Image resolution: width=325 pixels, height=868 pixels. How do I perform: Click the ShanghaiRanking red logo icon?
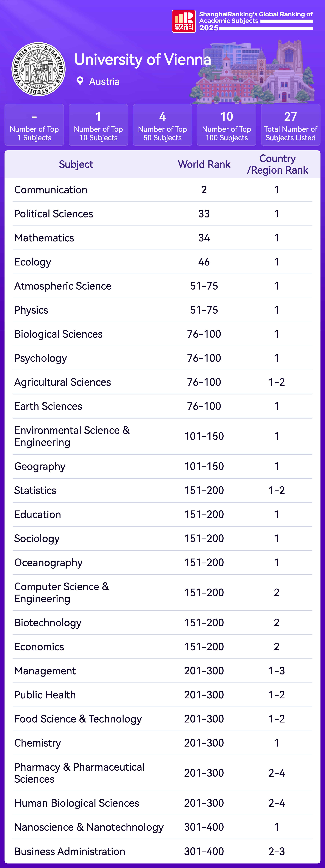pos(183,21)
